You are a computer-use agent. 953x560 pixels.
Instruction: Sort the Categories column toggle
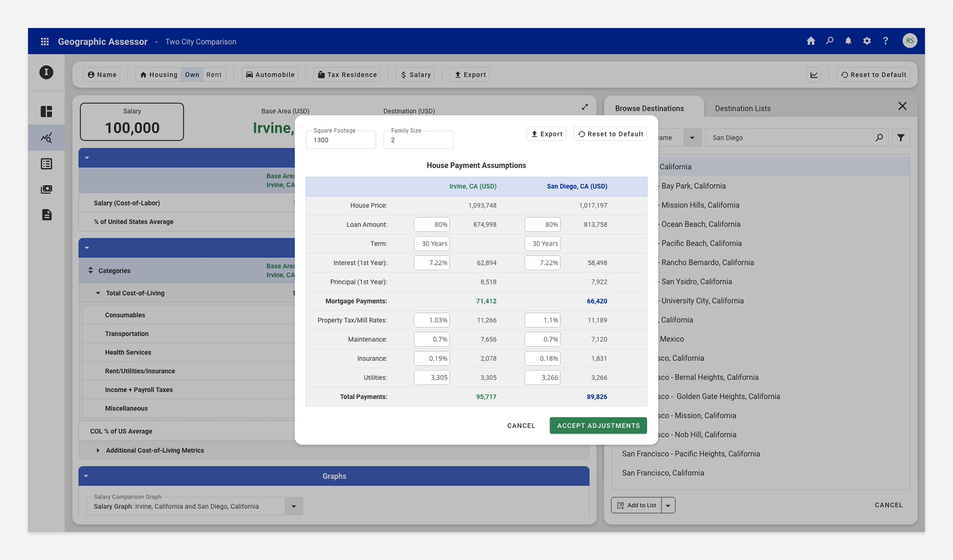[x=90, y=270]
